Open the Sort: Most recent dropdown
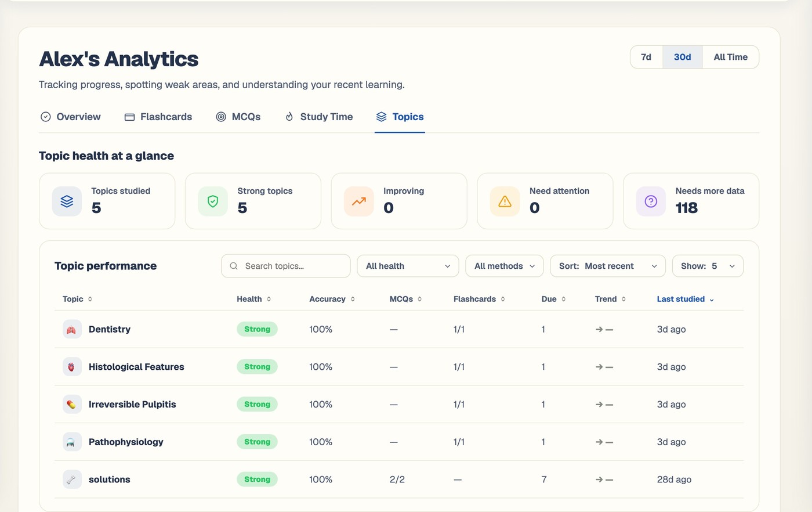Screen dimensions: 812x512 (x=608, y=266)
